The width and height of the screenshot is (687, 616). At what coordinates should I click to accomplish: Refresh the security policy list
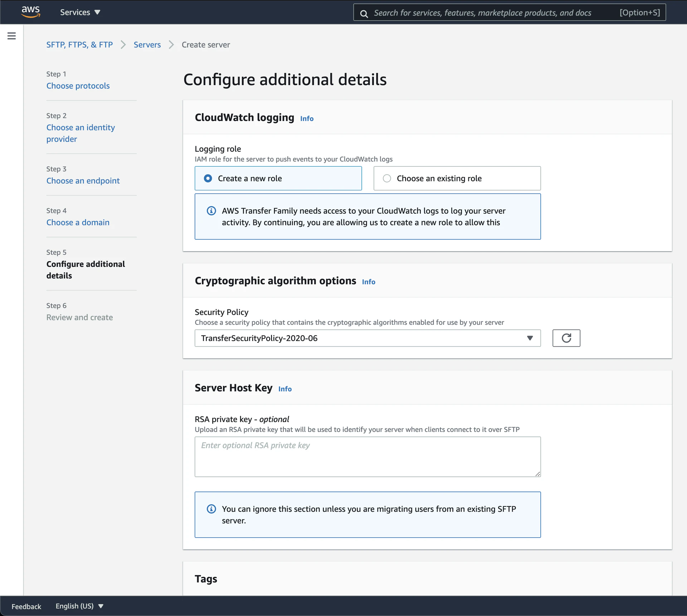point(566,338)
